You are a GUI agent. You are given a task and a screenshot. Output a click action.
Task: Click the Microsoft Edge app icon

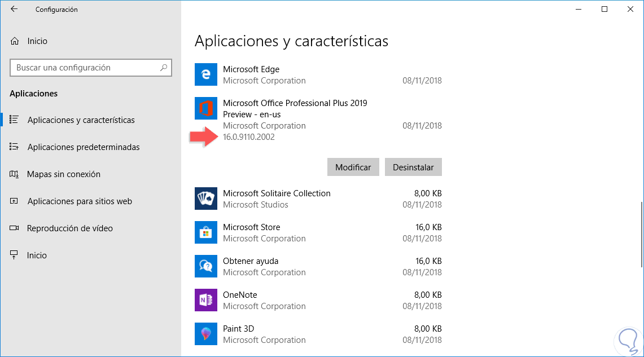point(205,74)
